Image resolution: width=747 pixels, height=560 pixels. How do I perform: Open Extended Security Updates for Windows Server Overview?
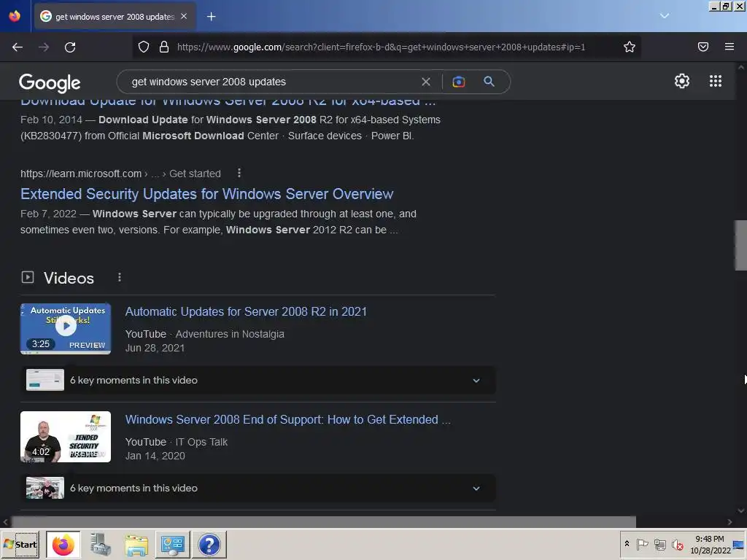tap(206, 194)
